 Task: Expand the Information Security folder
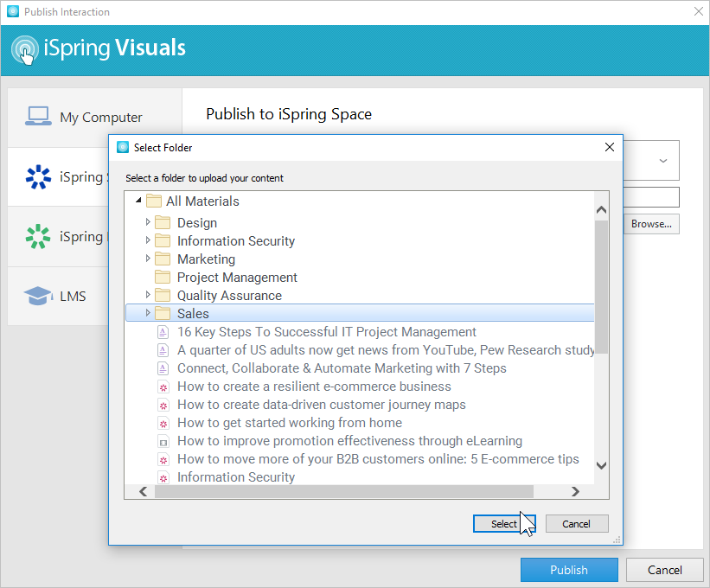(148, 240)
